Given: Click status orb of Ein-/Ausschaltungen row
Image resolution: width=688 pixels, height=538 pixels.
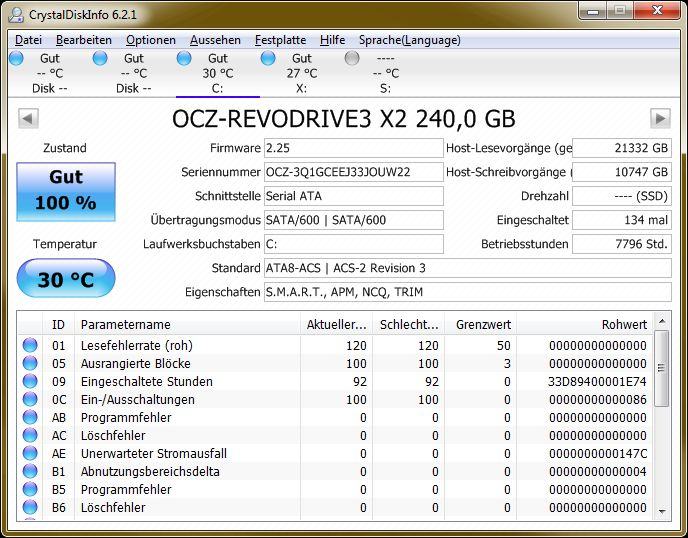Looking at the screenshot, I should pyautogui.click(x=30, y=399).
